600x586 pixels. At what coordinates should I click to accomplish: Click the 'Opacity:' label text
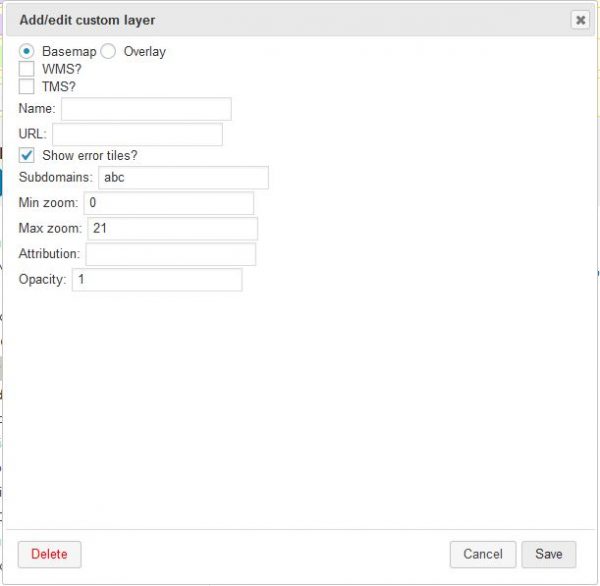pos(42,280)
